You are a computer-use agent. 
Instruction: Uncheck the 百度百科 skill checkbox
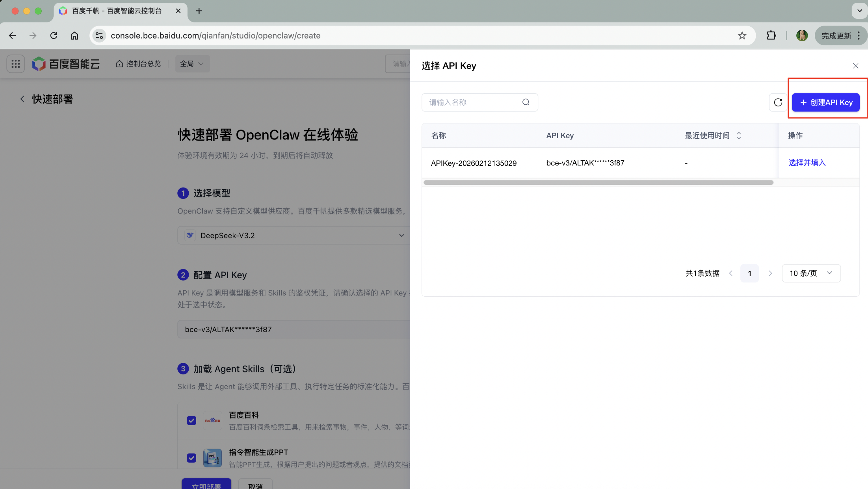pyautogui.click(x=191, y=420)
